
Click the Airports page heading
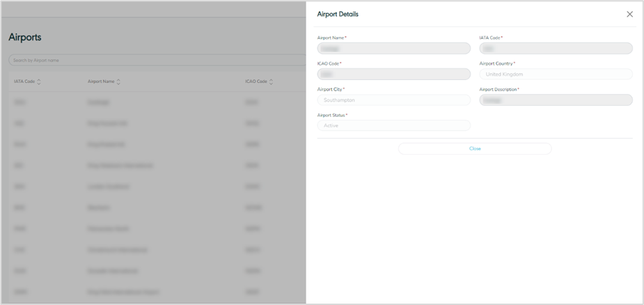pyautogui.click(x=25, y=38)
